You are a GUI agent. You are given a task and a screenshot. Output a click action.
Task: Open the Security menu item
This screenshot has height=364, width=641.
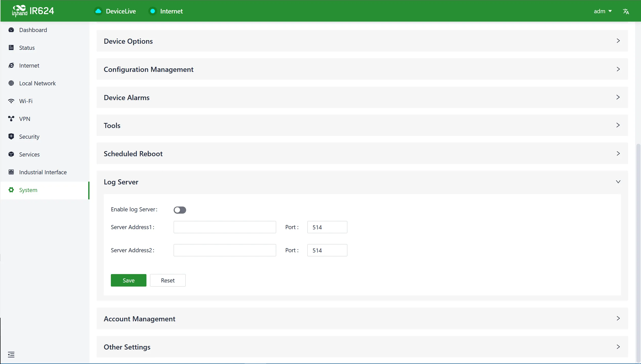pyautogui.click(x=45, y=137)
